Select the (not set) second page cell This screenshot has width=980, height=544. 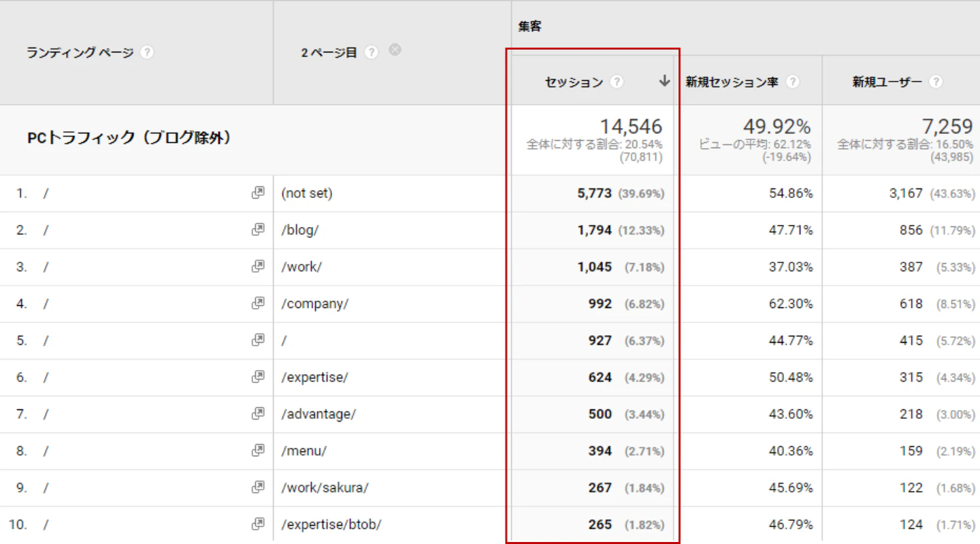click(307, 193)
